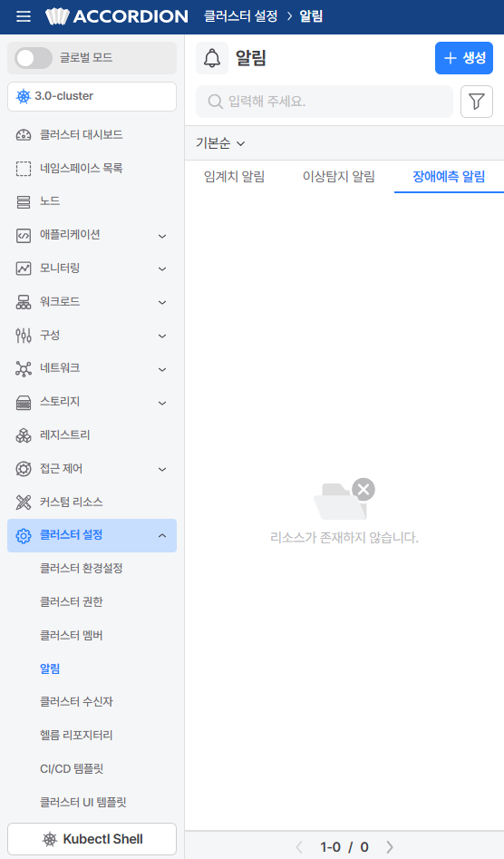The width and height of the screenshot is (504, 859).
Task: Expand the 구성 menu chevron
Action: coord(162,336)
